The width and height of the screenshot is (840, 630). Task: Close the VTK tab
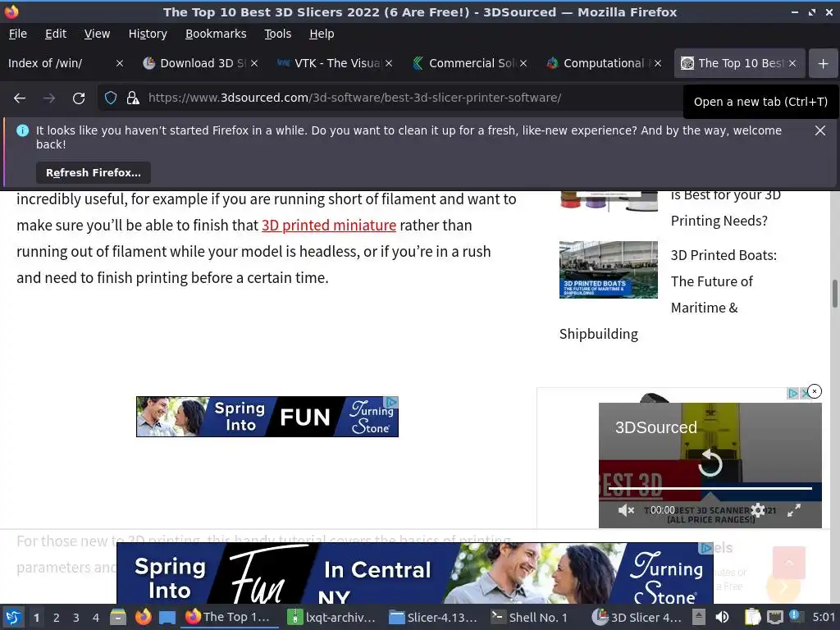click(x=389, y=63)
